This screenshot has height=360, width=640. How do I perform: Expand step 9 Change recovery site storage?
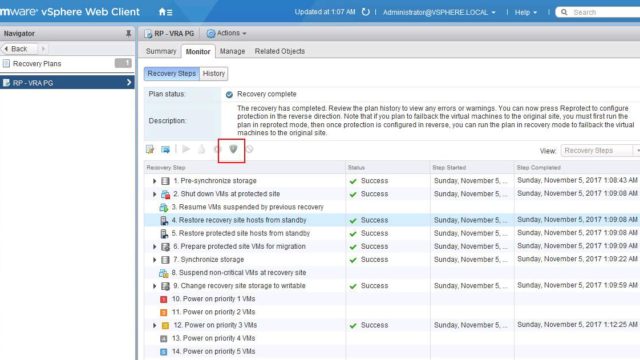point(155,286)
